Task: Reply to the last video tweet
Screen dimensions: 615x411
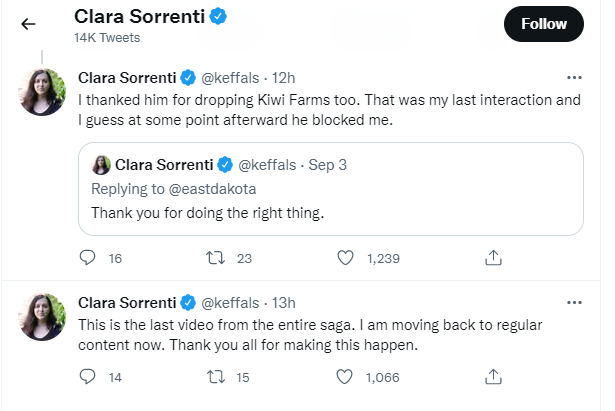Action: coord(87,377)
